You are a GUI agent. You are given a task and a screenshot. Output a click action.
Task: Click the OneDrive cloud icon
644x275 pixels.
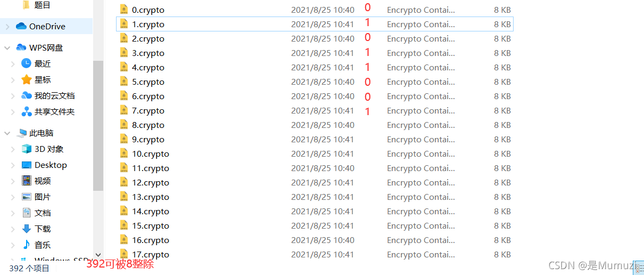(x=21, y=26)
